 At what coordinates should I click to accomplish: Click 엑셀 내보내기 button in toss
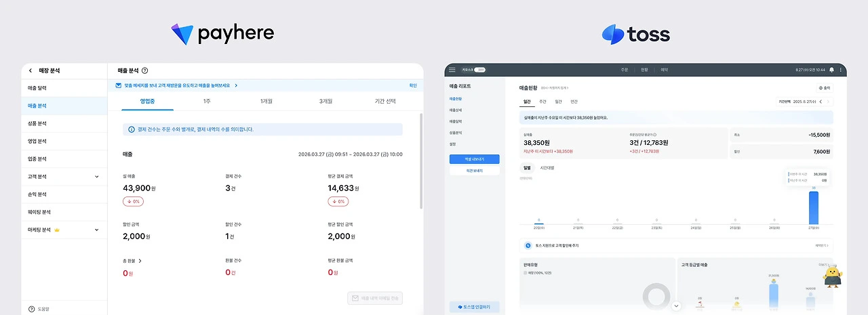[474, 159]
